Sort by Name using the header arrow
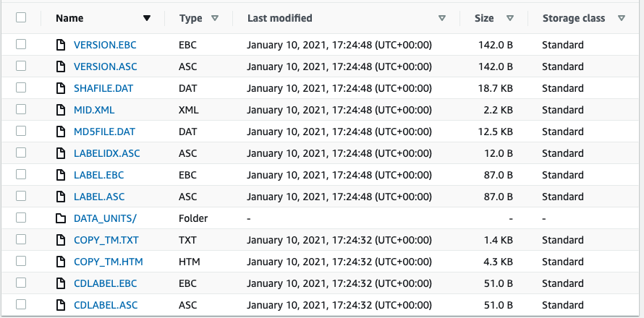The height and width of the screenshot is (318, 644). tap(147, 18)
